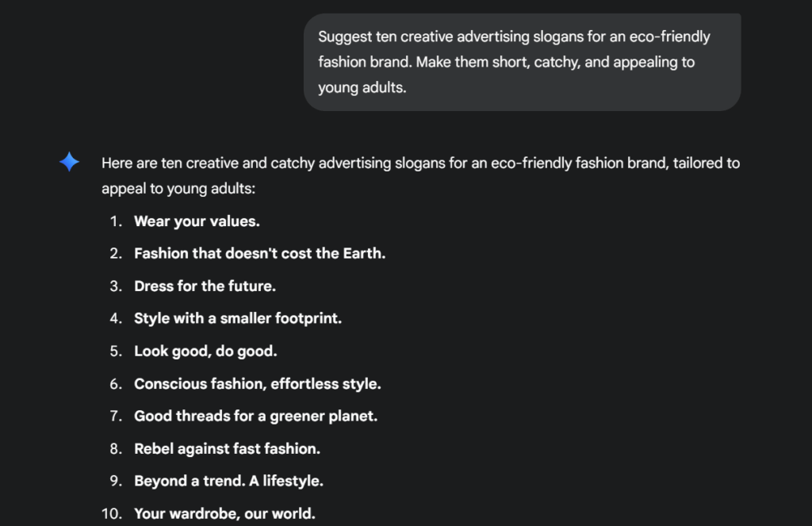812x526 pixels.
Task: Click 'Suggest ten creative advertising slogans' prompt line
Action: pos(514,36)
